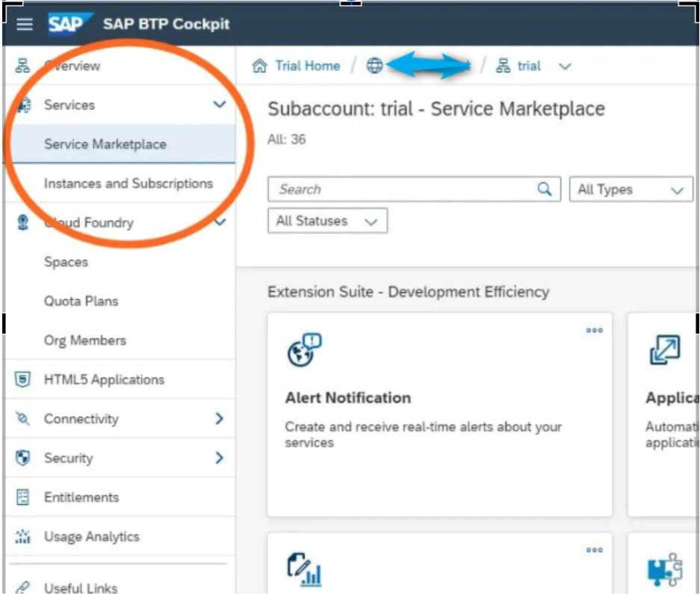Open the Alert Notification tile's three-dot menu

point(594,330)
